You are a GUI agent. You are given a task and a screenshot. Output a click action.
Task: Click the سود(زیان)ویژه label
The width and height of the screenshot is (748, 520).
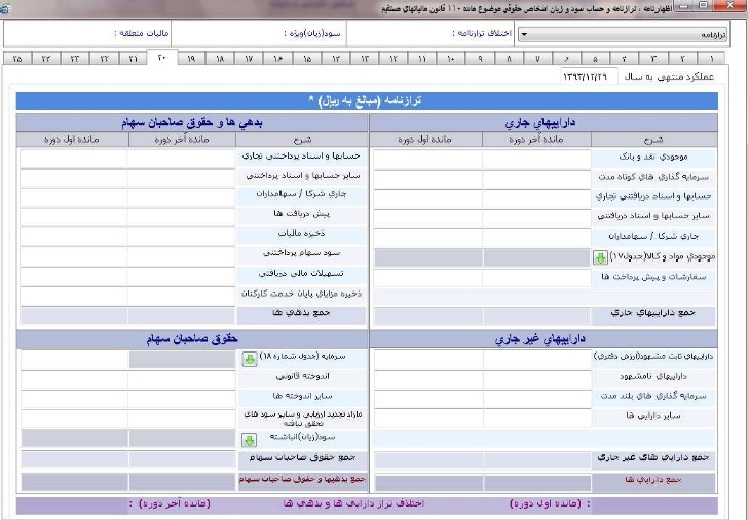coord(312,33)
